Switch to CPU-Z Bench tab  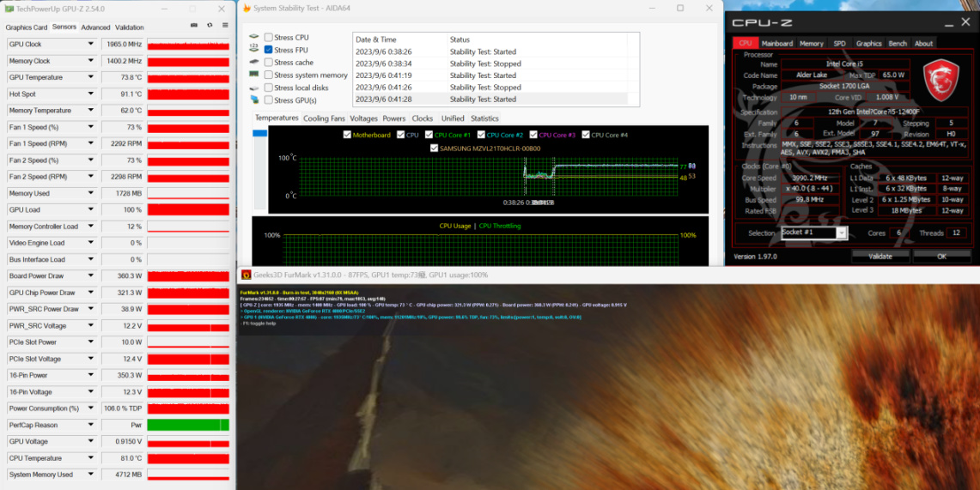[x=898, y=43]
